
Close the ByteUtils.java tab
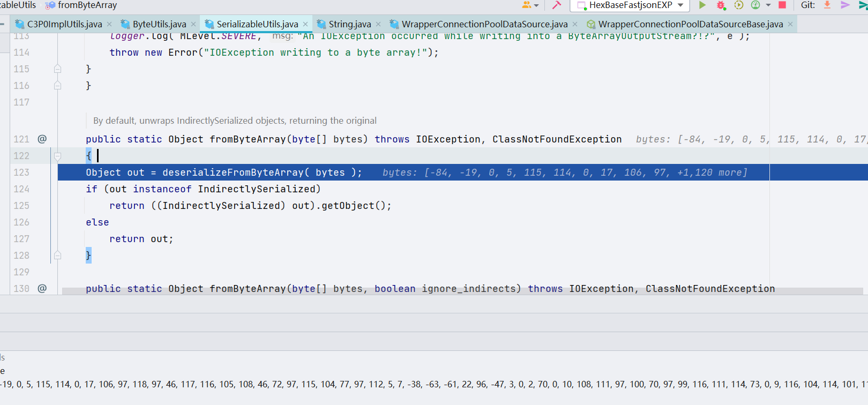pyautogui.click(x=193, y=24)
